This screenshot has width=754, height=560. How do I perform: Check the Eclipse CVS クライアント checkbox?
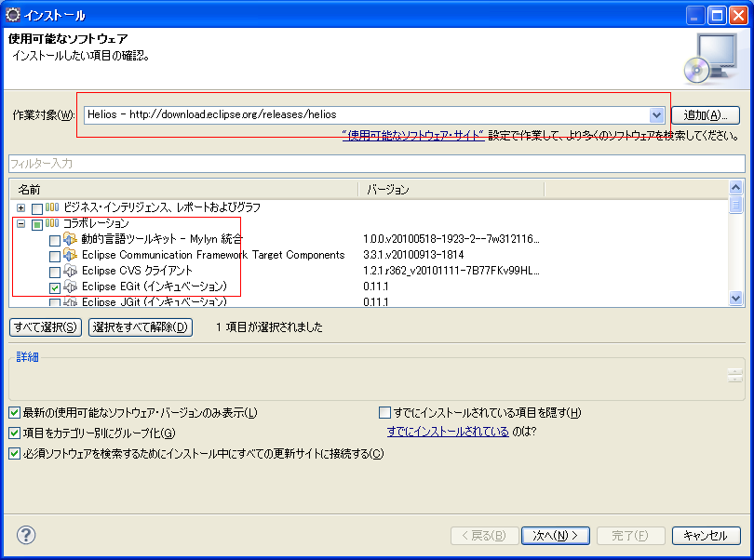[x=55, y=272]
